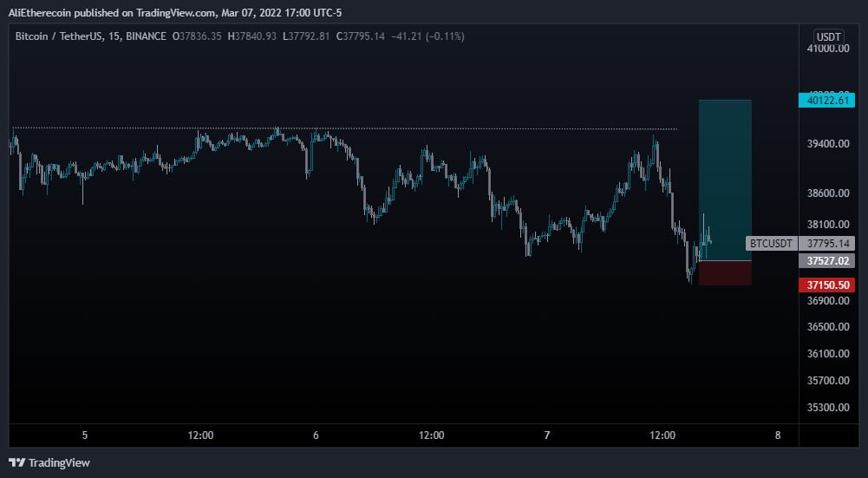The height and width of the screenshot is (478, 868).
Task: Click the 12:00 label after date 6
Action: coord(431,435)
